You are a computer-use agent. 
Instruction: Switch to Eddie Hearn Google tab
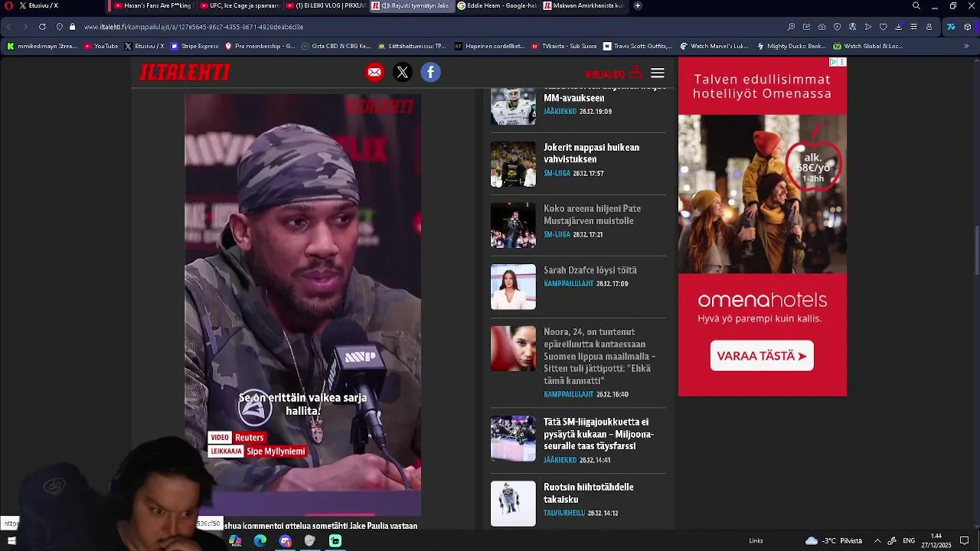coord(498,6)
